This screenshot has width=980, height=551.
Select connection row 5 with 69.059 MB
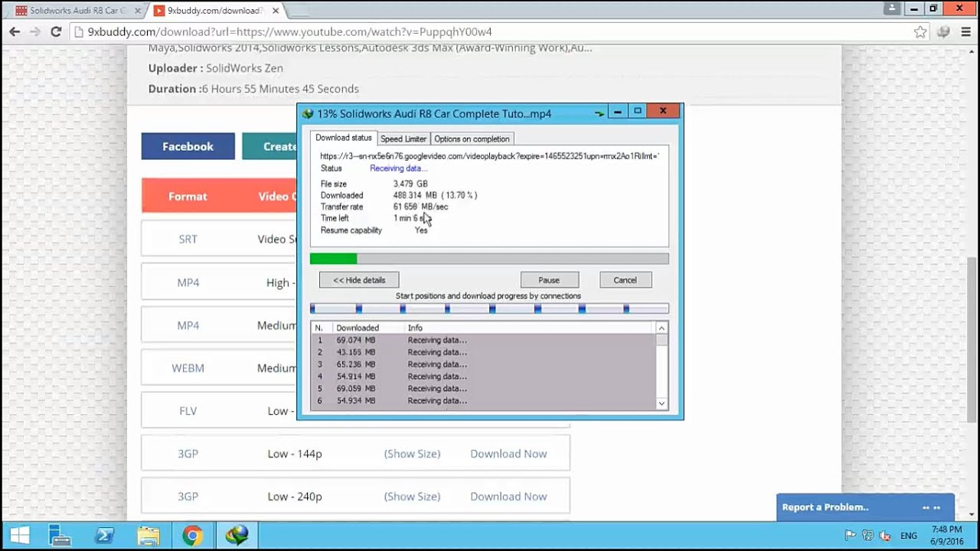click(484, 389)
